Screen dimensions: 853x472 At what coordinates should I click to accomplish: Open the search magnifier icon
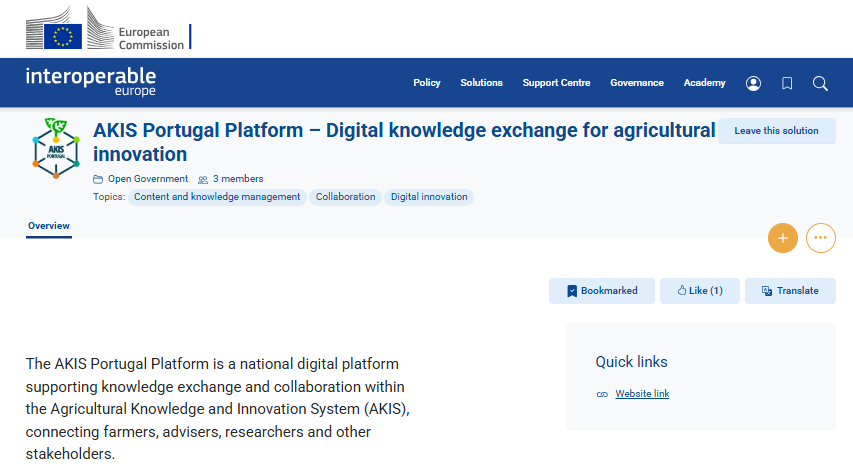point(820,83)
